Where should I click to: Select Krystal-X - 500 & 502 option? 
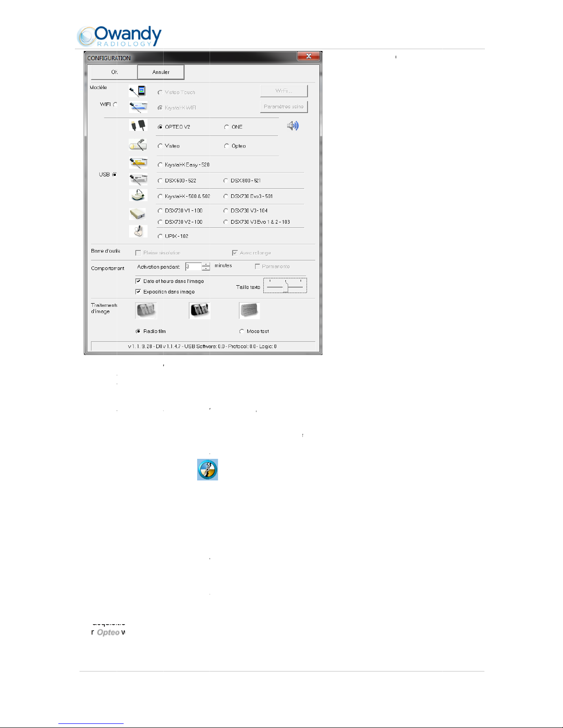[x=184, y=197]
